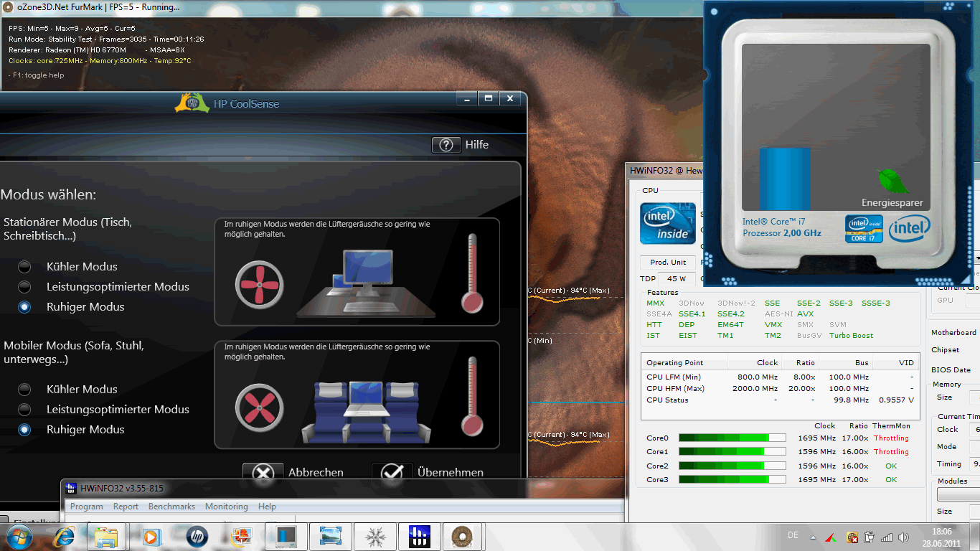Click the HWiNFO32 v3.55-815 title bar icon
This screenshot has height=551, width=980.
point(71,489)
